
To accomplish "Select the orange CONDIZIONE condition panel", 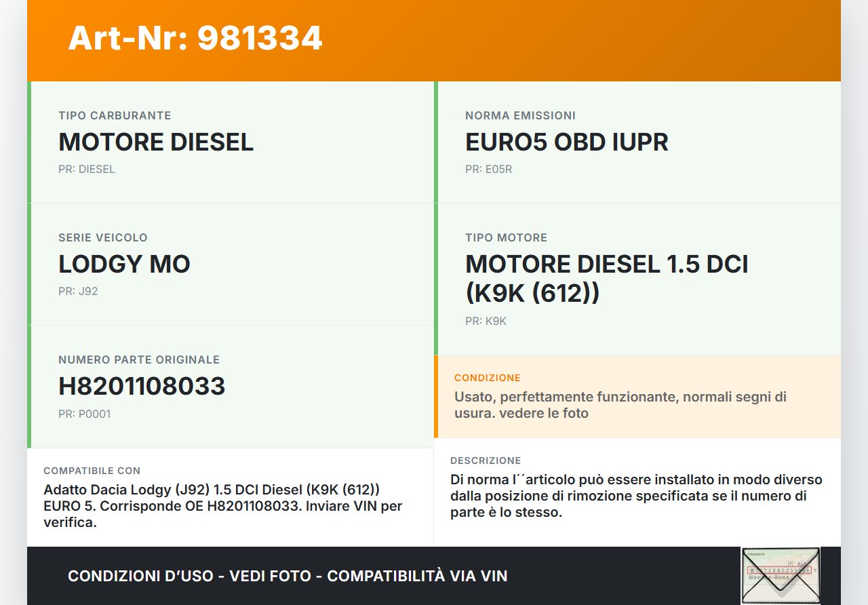I will pyautogui.click(x=637, y=396).
